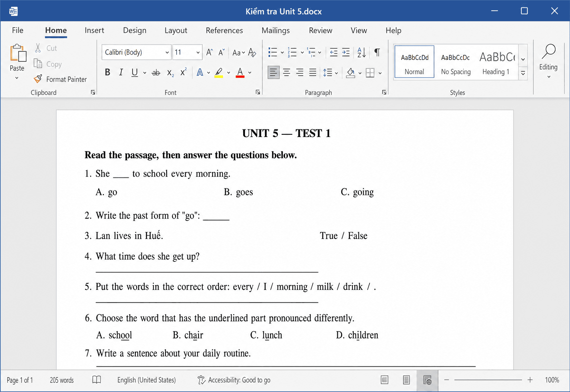This screenshot has width=570, height=392.
Task: Expand the Styles gallery more arrow
Action: pos(523,73)
